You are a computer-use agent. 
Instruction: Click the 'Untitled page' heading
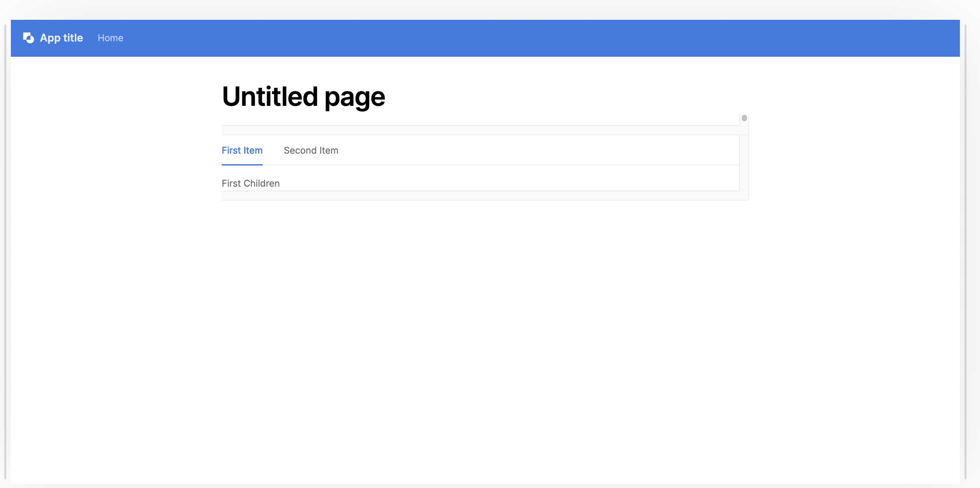pyautogui.click(x=303, y=97)
